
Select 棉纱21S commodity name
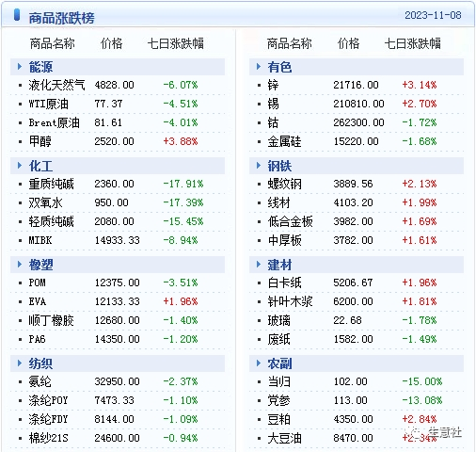(x=48, y=438)
